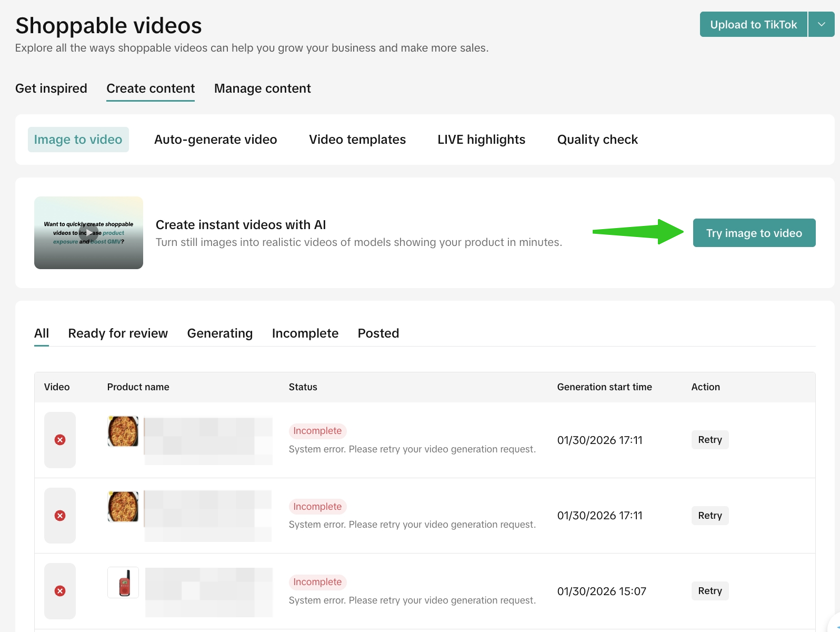
Task: Open the red walkie-talkie product thumbnail
Action: coord(123,582)
